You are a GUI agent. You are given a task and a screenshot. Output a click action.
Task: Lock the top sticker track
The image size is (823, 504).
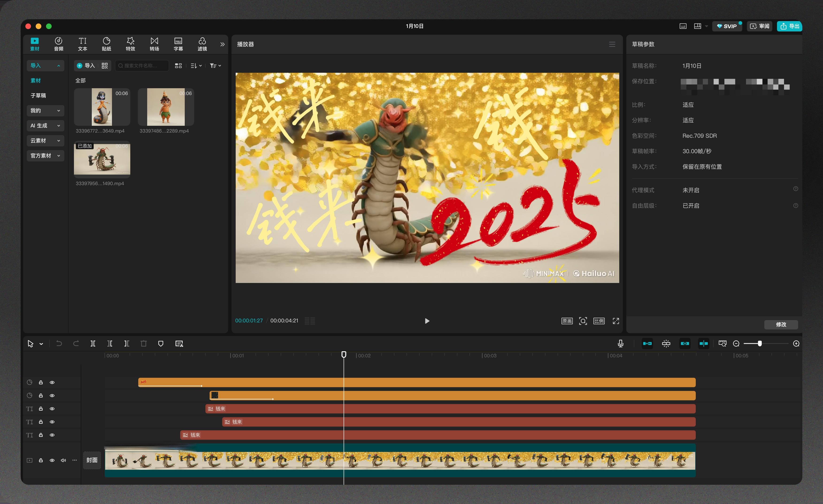coord(41,382)
